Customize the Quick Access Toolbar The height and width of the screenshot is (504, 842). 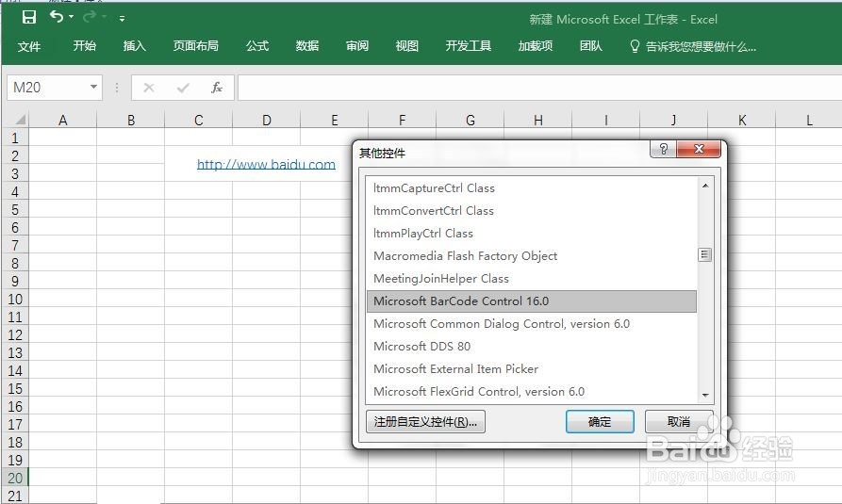pyautogui.click(x=122, y=19)
